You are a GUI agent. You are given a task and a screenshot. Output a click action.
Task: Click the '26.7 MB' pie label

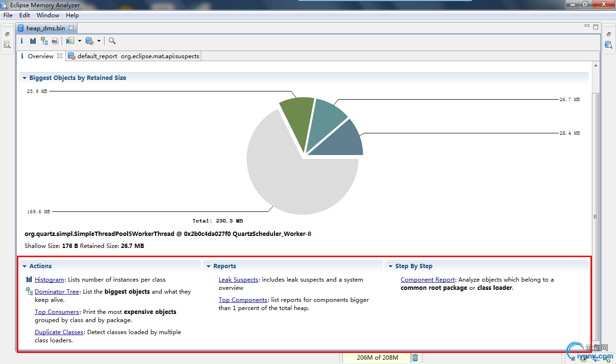(570, 100)
